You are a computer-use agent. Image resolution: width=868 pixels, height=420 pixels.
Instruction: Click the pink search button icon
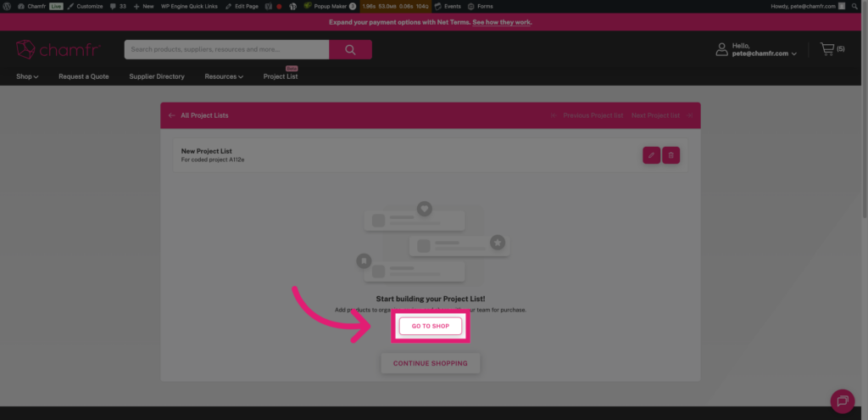tap(350, 49)
